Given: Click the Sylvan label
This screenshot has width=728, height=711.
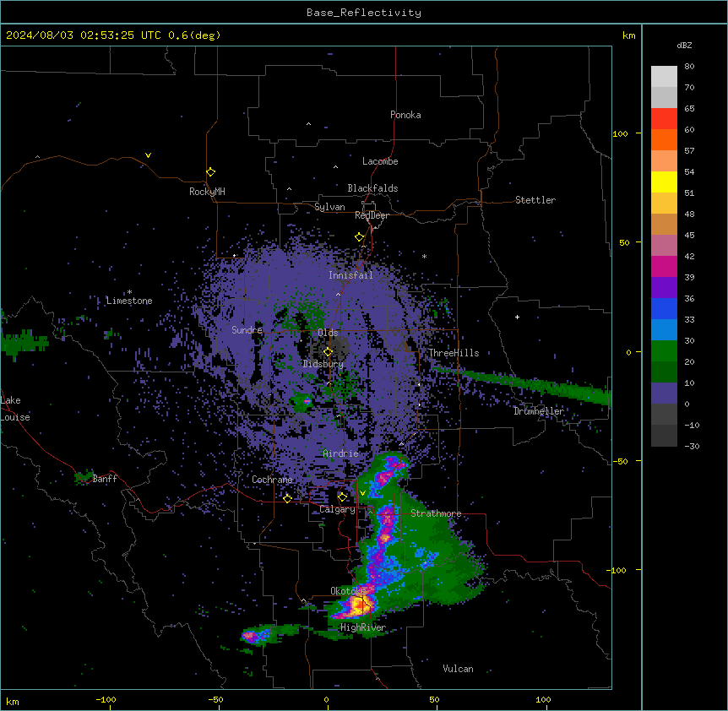Looking at the screenshot, I should [329, 207].
